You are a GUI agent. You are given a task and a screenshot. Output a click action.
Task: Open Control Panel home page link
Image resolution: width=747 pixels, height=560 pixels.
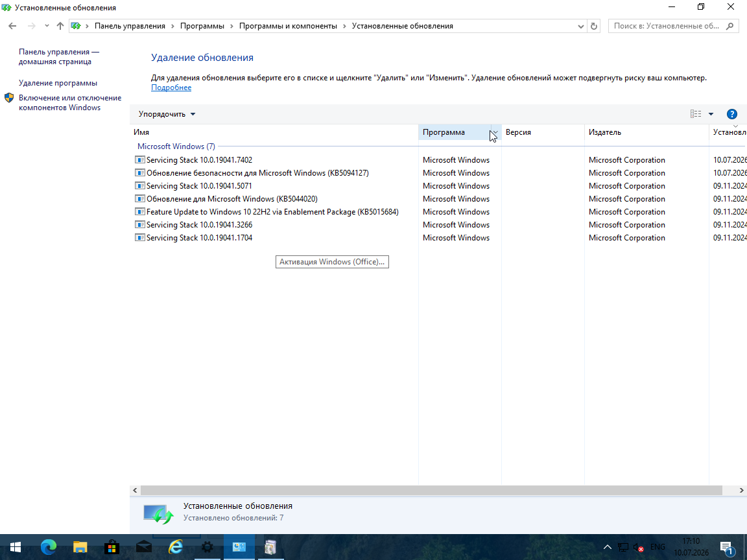pos(59,56)
